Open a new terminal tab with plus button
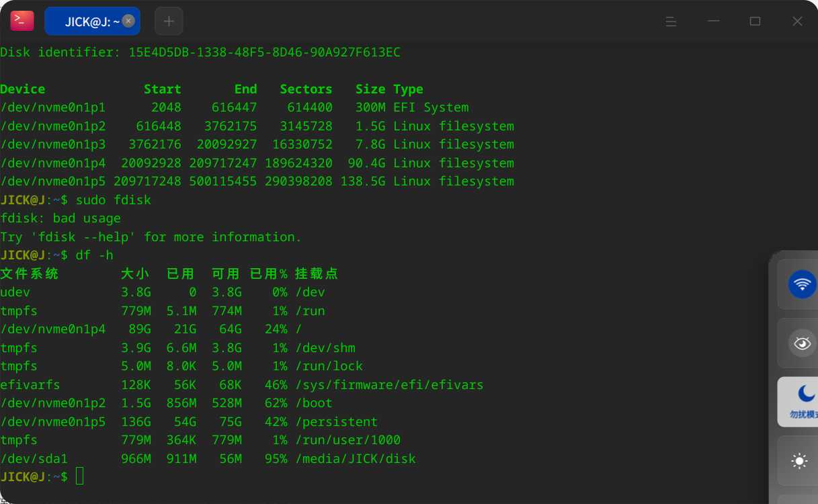 169,21
